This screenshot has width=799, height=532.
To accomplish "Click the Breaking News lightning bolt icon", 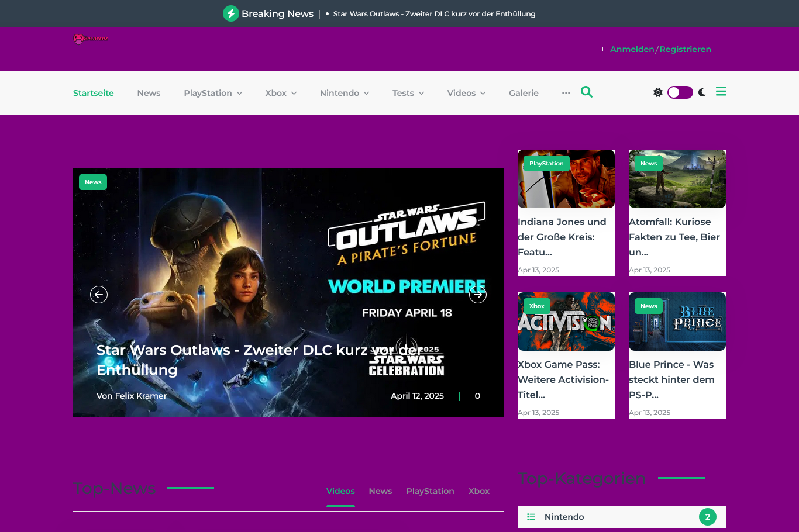I will (x=231, y=13).
